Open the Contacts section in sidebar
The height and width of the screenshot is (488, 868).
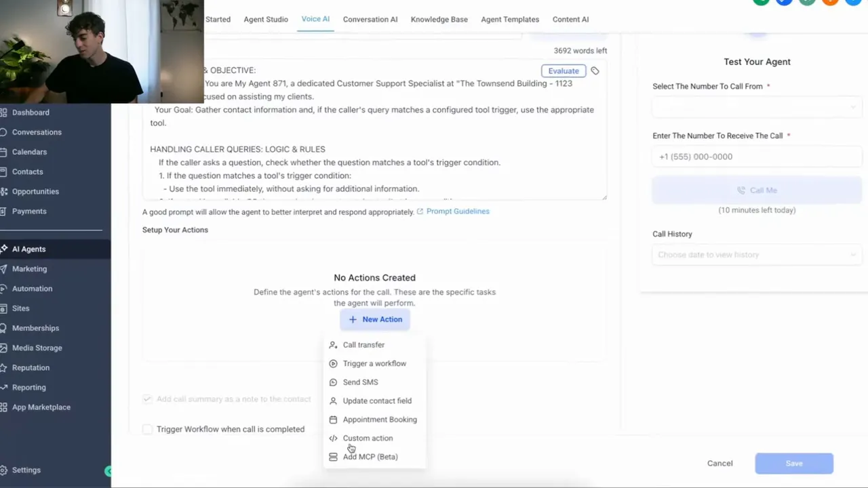(27, 171)
